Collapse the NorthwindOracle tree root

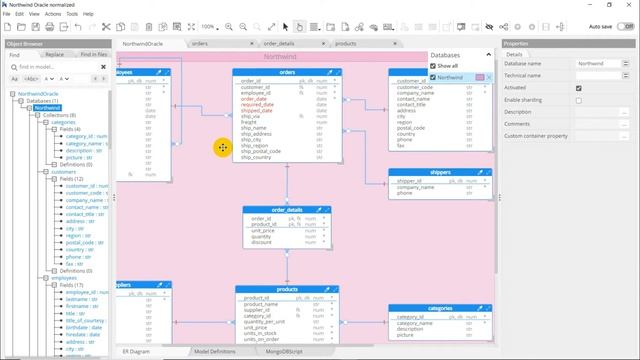coord(13,94)
